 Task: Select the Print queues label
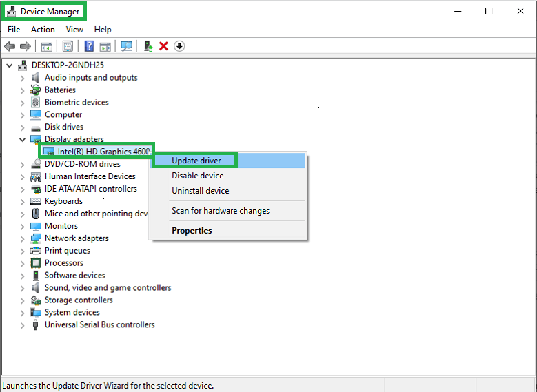coord(68,251)
